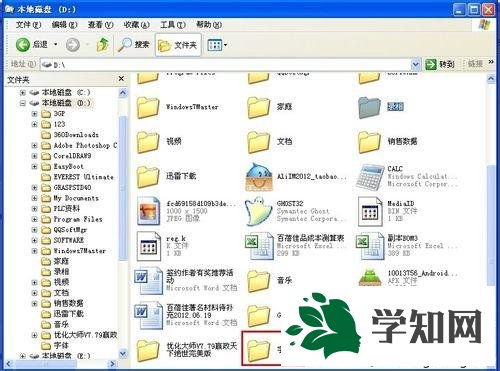Select the AliIM2012_taobao installer icon
Screen dimensions: 500x371
(259, 177)
